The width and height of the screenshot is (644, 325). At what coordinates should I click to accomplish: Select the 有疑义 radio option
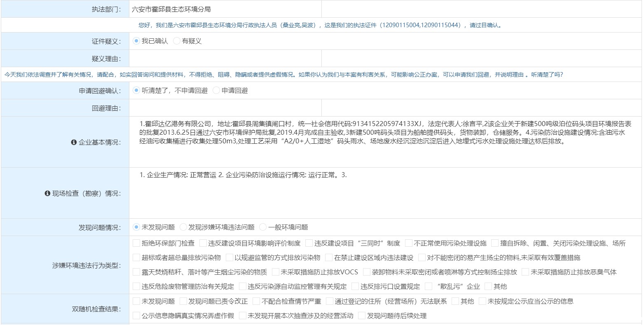177,41
